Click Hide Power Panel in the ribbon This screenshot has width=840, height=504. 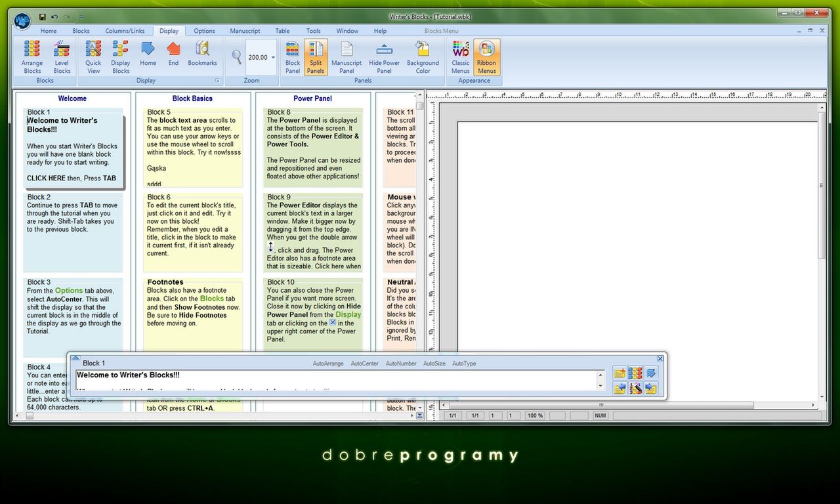tap(385, 57)
